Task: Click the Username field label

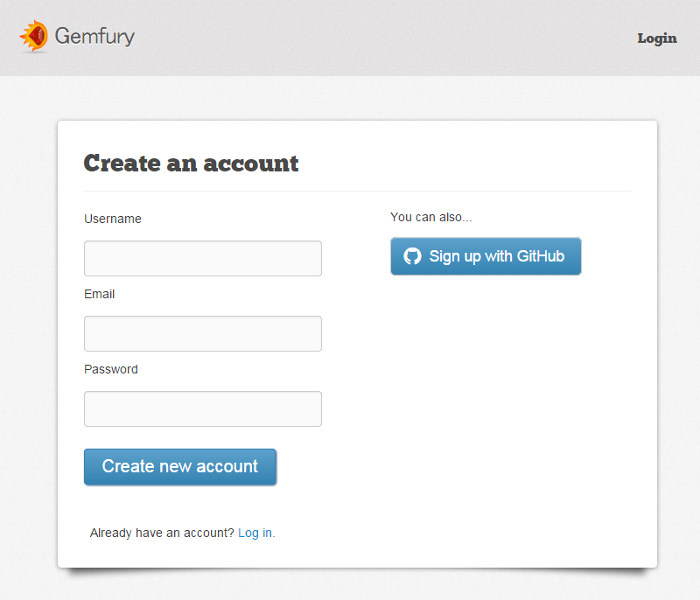Action: 112,219
